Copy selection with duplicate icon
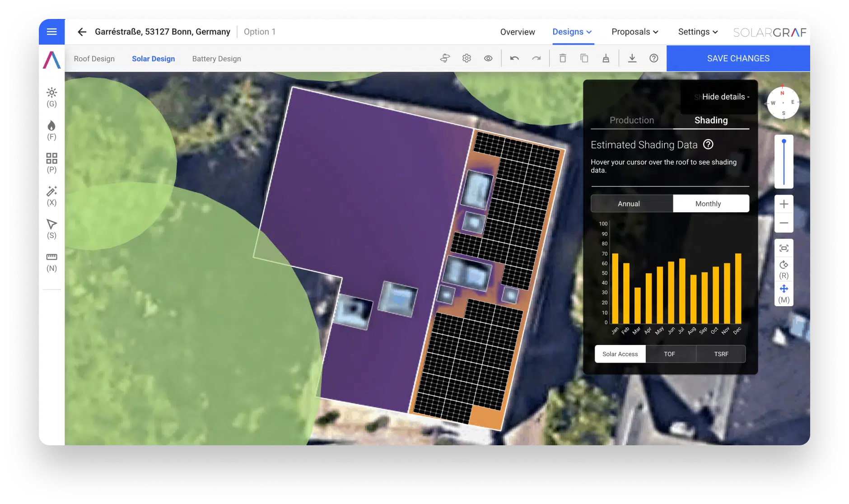849x504 pixels. (584, 58)
